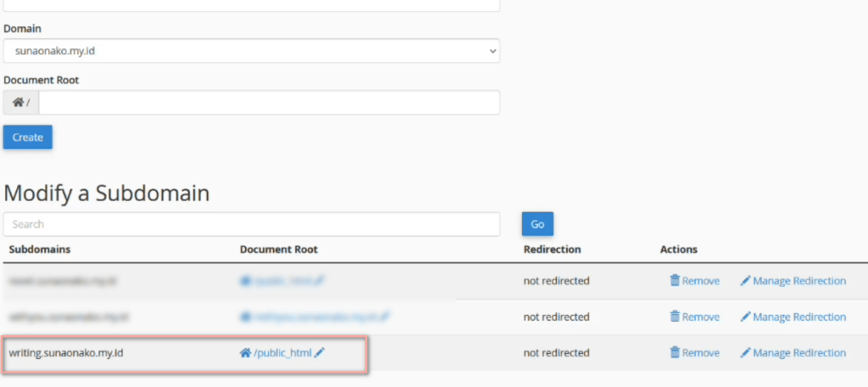The width and height of the screenshot is (868, 387).
Task: Click the Go search button
Action: pyautogui.click(x=537, y=224)
